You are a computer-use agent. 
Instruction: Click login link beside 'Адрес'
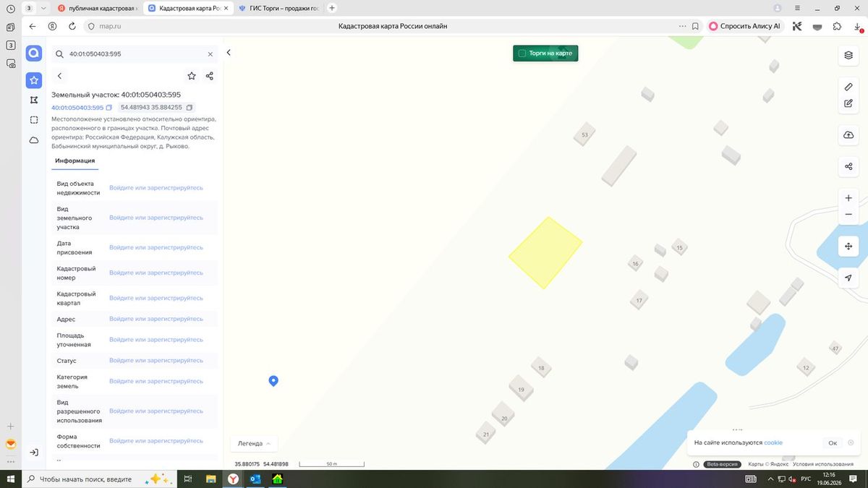coord(156,319)
